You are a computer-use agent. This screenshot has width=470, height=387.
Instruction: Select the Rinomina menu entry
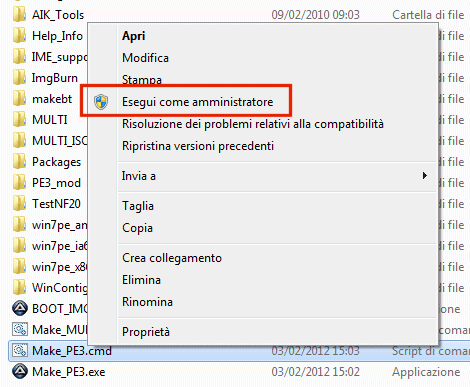coord(147,302)
